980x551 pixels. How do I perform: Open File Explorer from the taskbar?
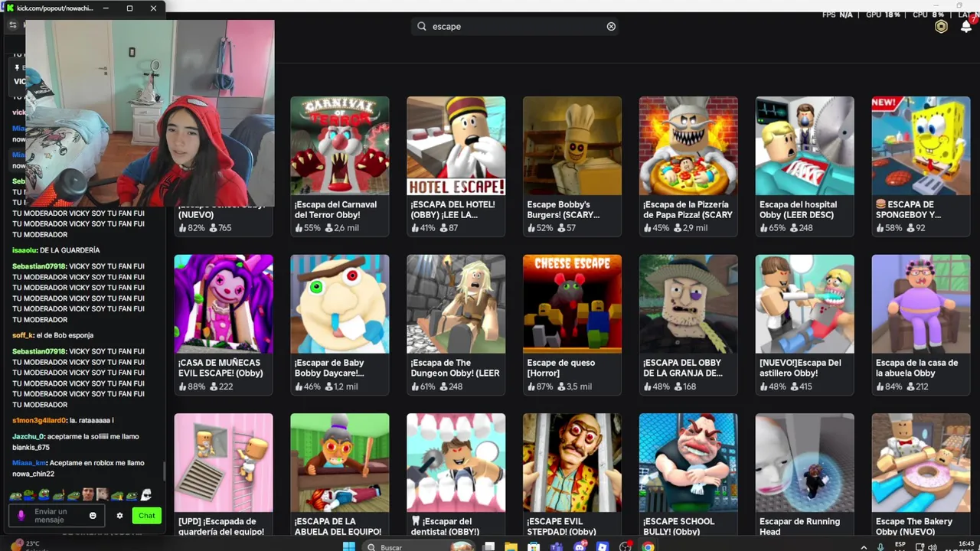click(x=511, y=546)
